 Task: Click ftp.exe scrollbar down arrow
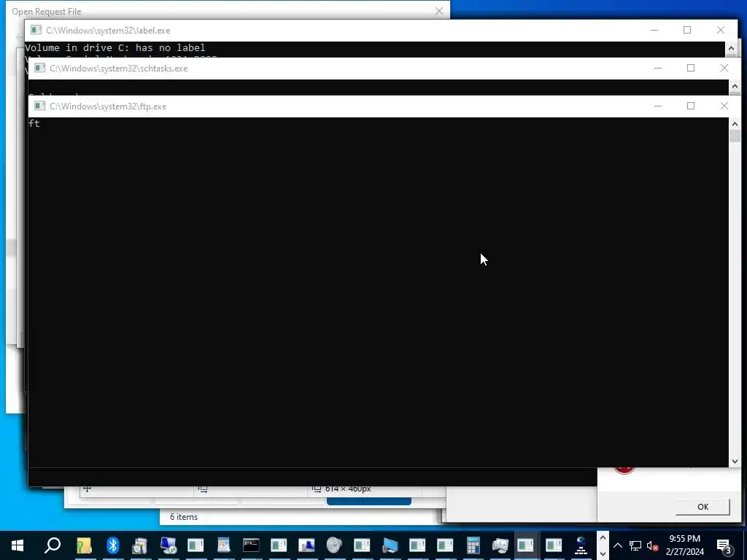735,461
